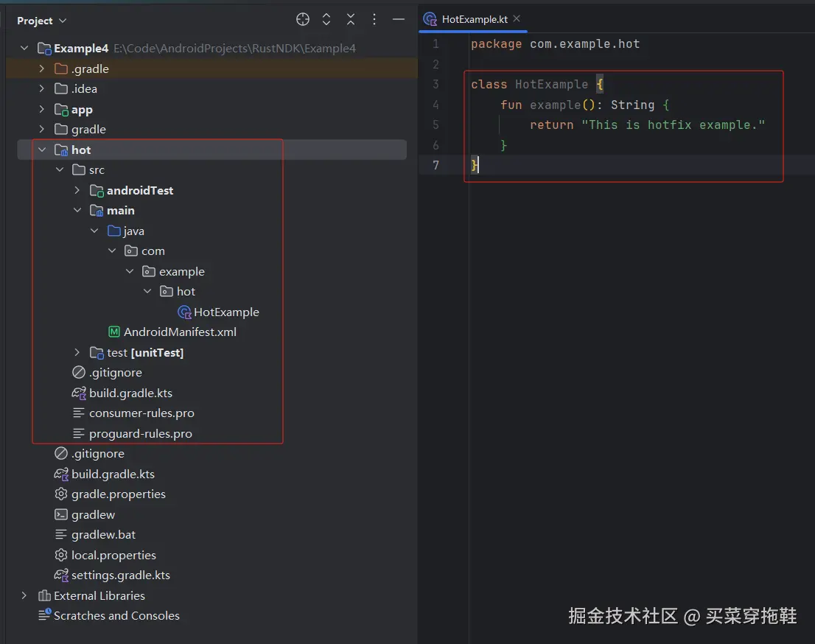Select HotExample in the project tree
Screen dimensions: 815x644
pyautogui.click(x=227, y=312)
